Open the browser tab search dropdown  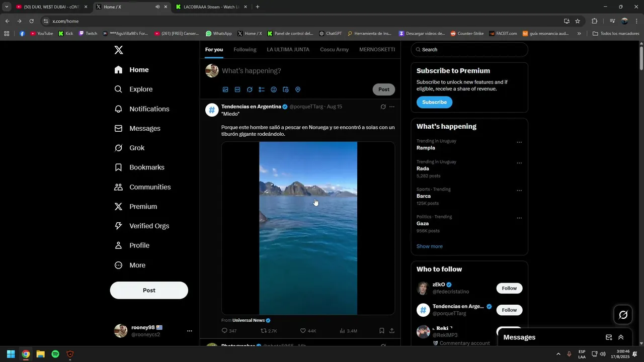pos(7,7)
